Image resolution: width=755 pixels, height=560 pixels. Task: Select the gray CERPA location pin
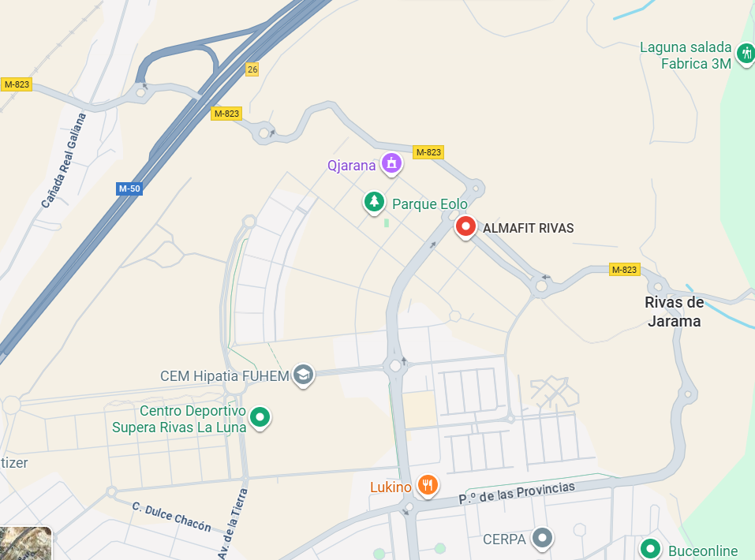[543, 538]
